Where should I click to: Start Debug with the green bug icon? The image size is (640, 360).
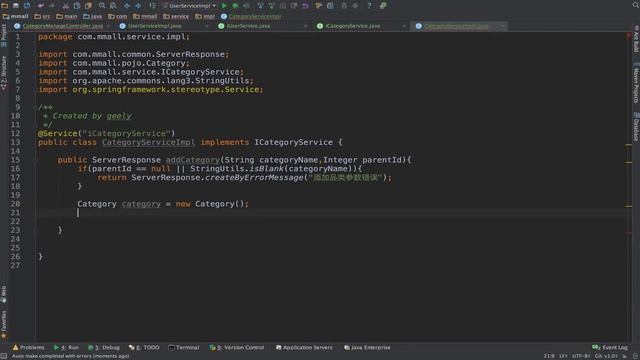pos(235,6)
